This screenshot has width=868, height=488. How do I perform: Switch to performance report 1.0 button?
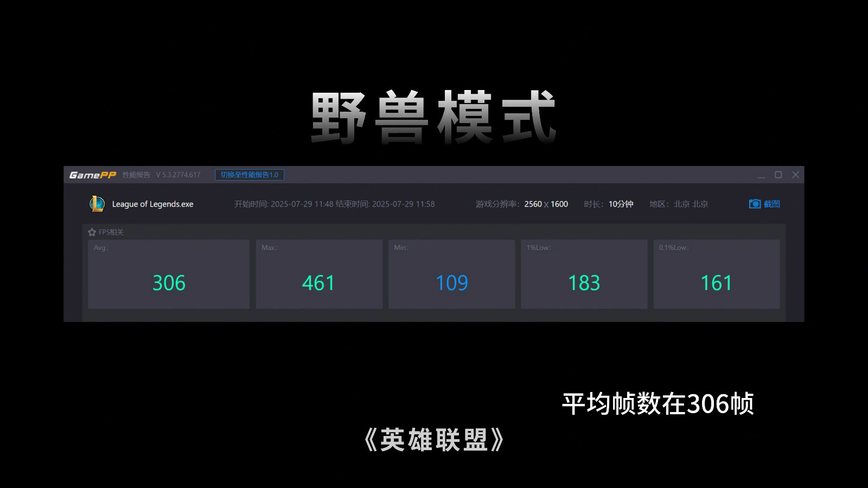point(250,175)
